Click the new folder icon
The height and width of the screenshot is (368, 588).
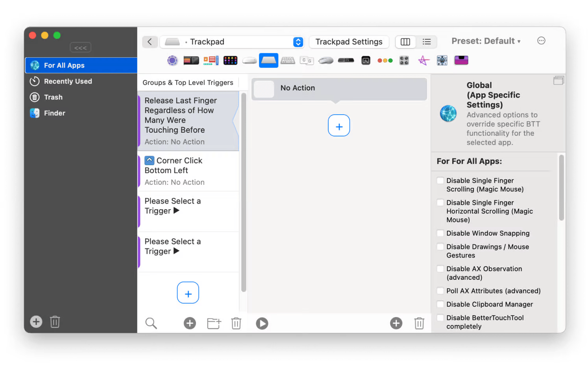click(x=214, y=323)
